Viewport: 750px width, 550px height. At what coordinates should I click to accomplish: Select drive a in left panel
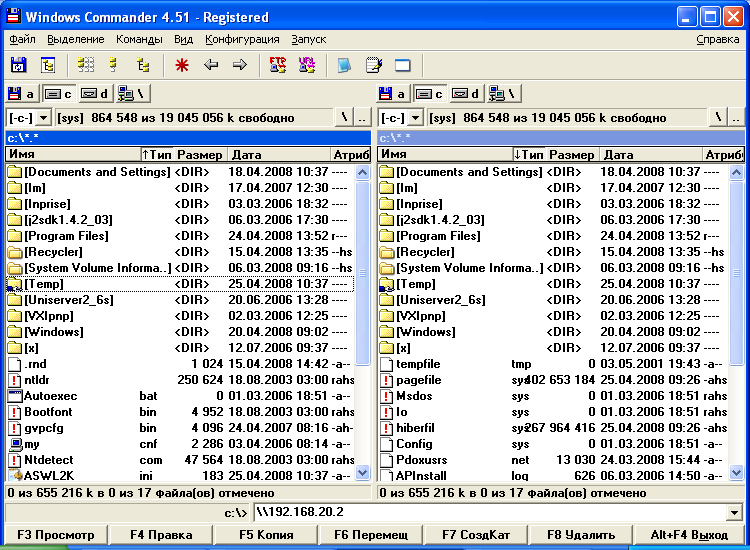22,94
